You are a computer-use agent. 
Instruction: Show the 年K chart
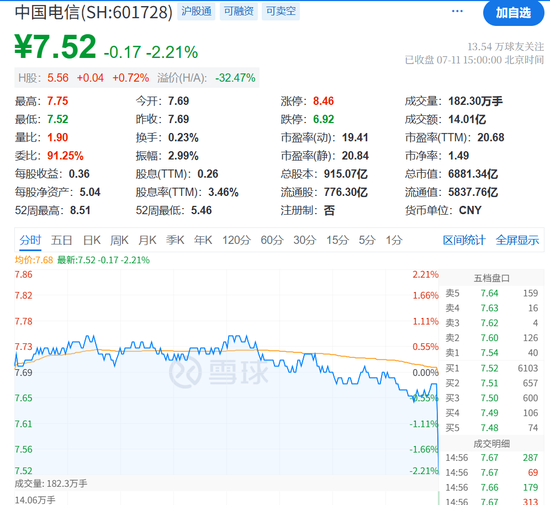coord(203,240)
